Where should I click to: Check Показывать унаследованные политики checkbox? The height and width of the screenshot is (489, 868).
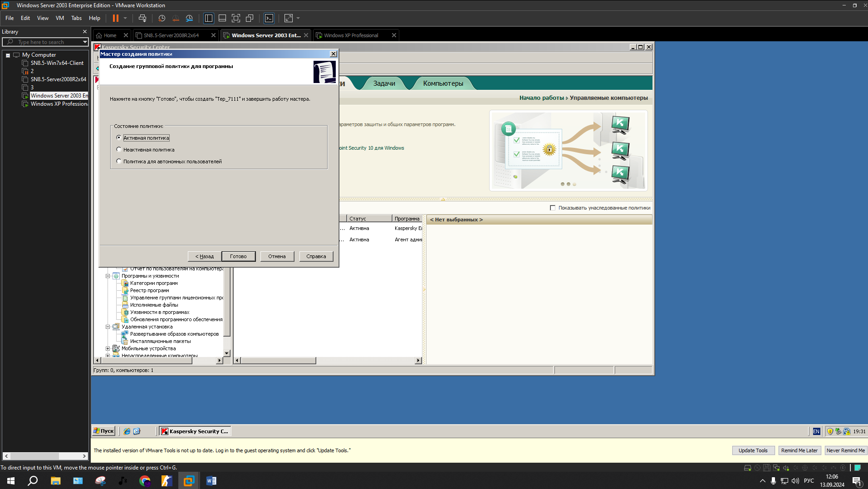click(x=553, y=208)
